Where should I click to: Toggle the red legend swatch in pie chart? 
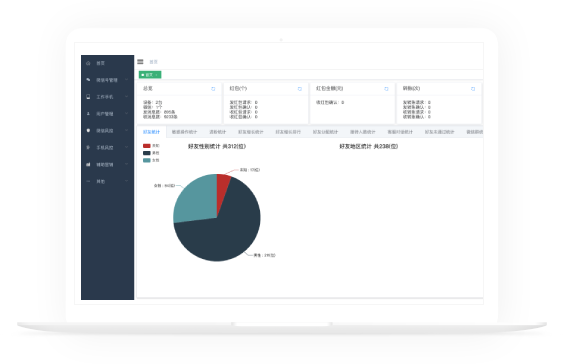(x=146, y=146)
